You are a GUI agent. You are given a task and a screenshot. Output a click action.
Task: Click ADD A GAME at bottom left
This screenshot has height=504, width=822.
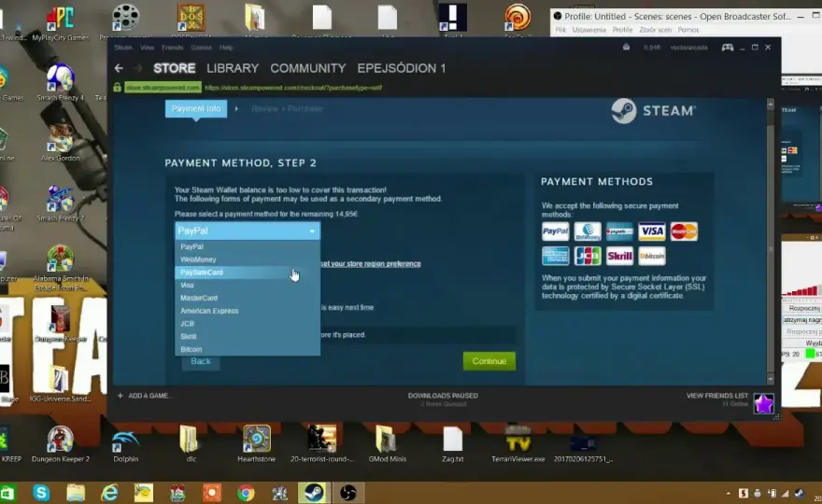(x=149, y=396)
